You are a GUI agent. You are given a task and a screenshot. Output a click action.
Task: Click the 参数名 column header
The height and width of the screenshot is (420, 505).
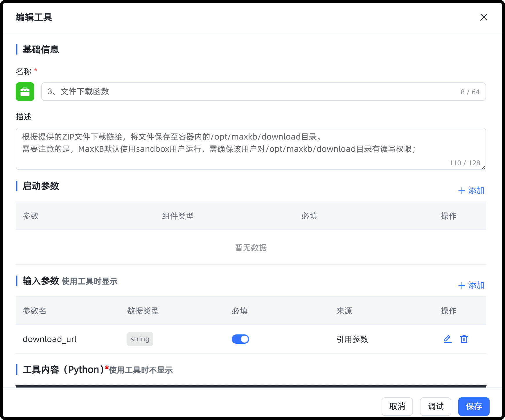[x=35, y=311]
